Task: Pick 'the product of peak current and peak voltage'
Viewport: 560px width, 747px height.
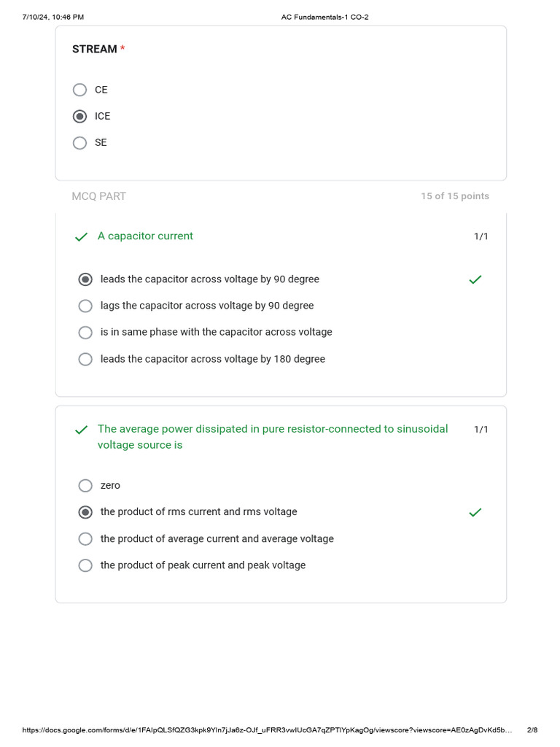Action: coord(85,565)
